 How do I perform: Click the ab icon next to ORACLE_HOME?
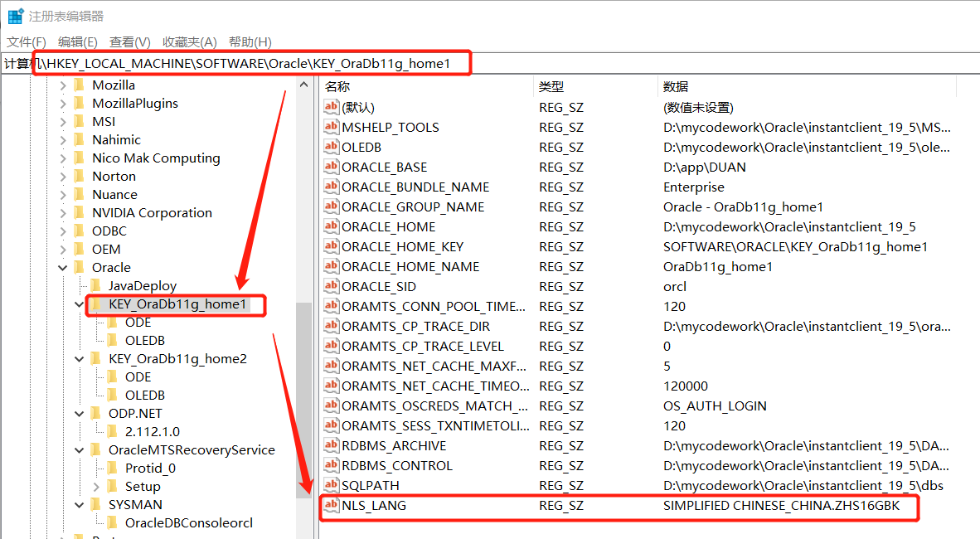[x=329, y=226]
